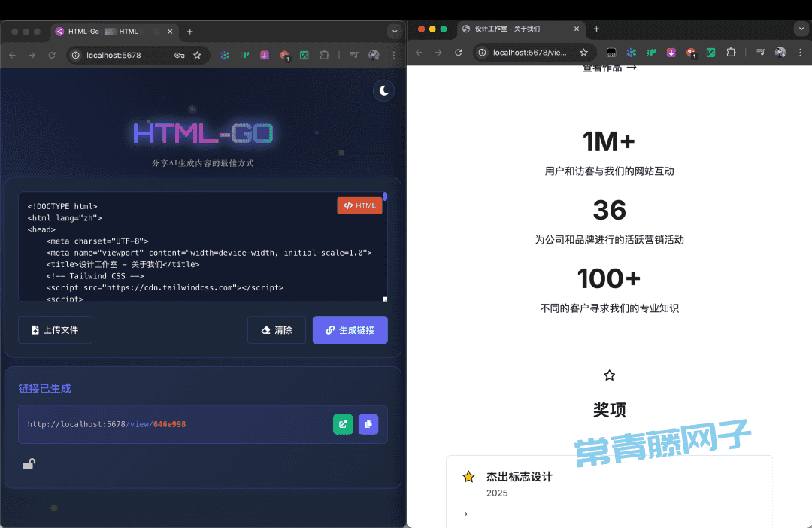Open the browser extensions puzzle icon

(731, 53)
